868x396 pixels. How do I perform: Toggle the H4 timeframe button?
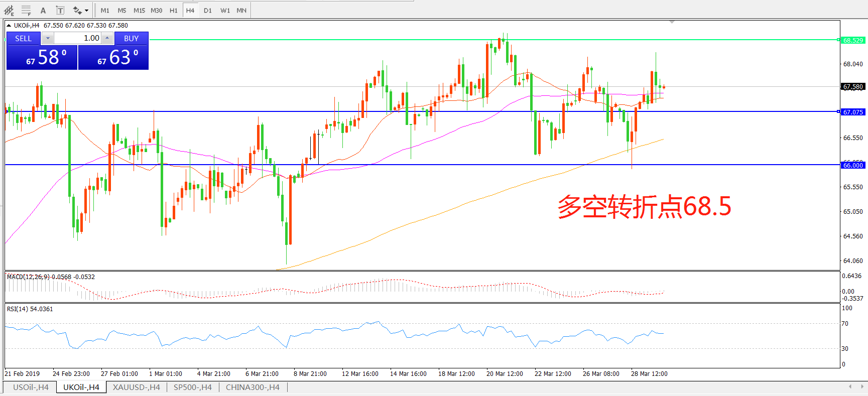190,10
